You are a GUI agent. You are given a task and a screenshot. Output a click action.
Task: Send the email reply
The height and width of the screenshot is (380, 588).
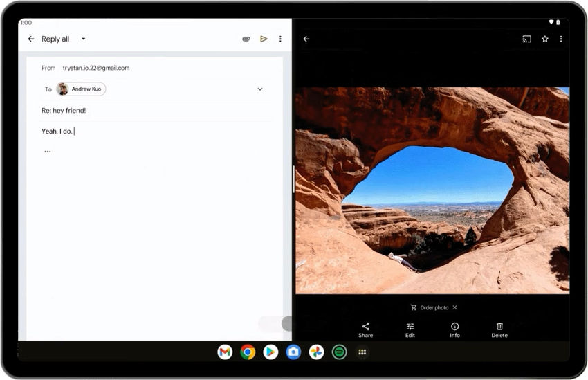click(x=264, y=39)
